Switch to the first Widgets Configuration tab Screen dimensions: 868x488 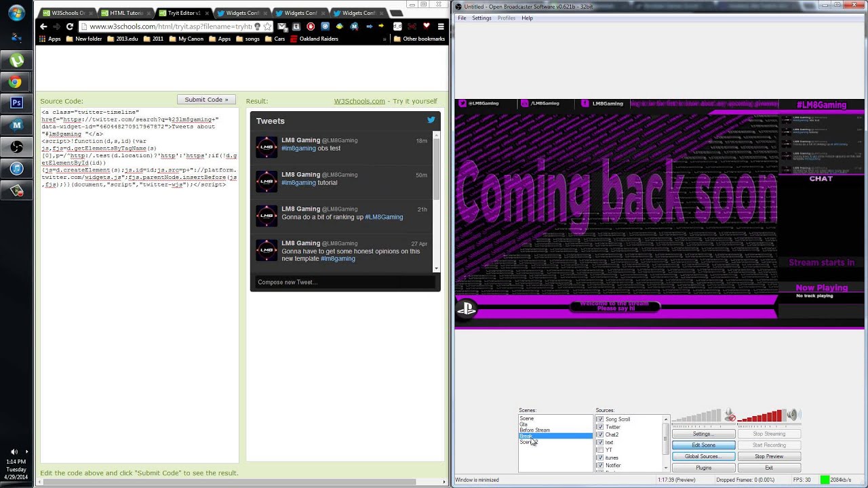(242, 13)
